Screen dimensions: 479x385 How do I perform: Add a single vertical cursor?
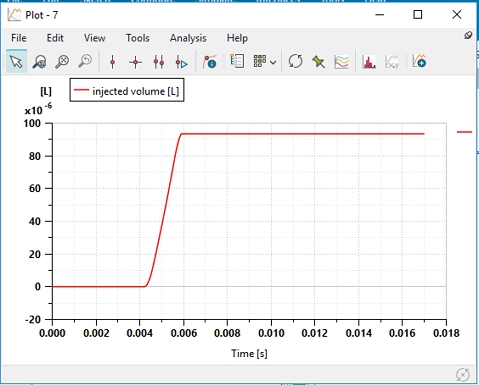pos(113,62)
